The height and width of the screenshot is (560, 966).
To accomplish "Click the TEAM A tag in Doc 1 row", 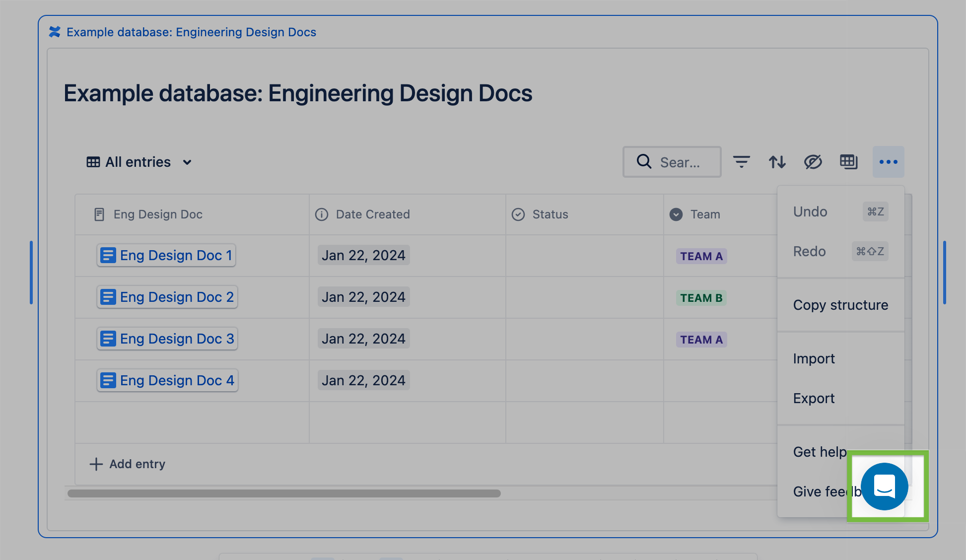I will pos(701,256).
